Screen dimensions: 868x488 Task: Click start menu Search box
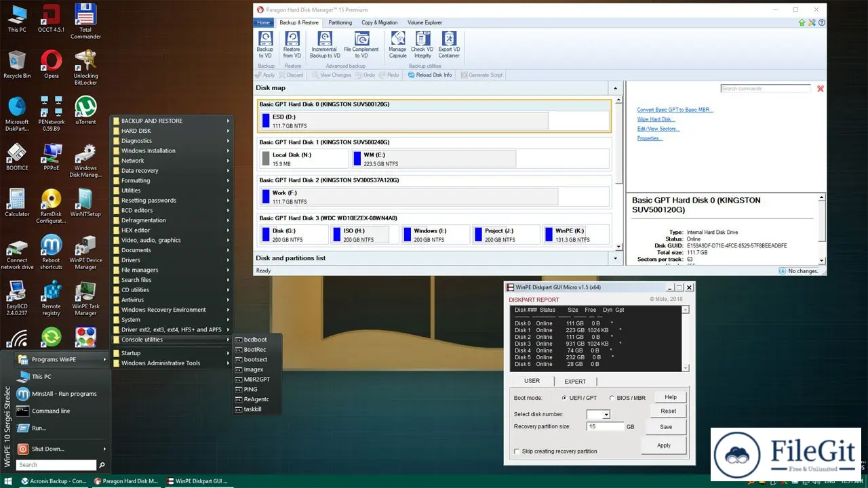[x=56, y=465]
